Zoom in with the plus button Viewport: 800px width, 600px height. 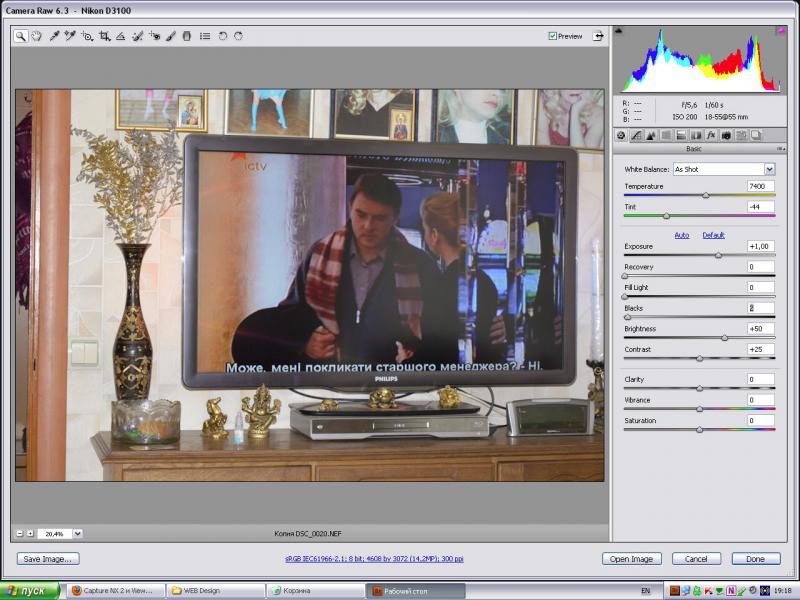click(30, 534)
